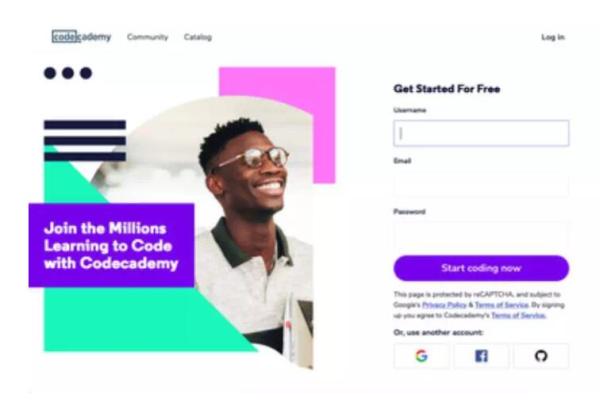Click the third dark dot
600x406 pixels.
86,73
